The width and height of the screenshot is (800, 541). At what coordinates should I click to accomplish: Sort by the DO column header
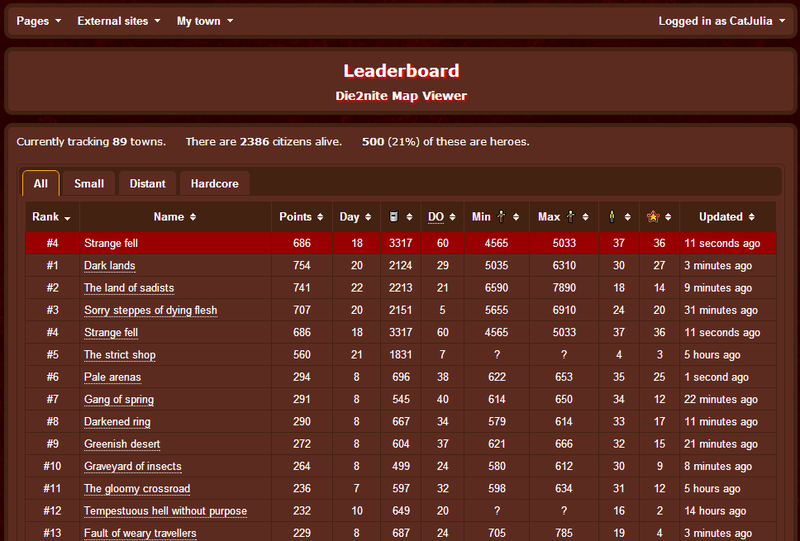click(442, 217)
